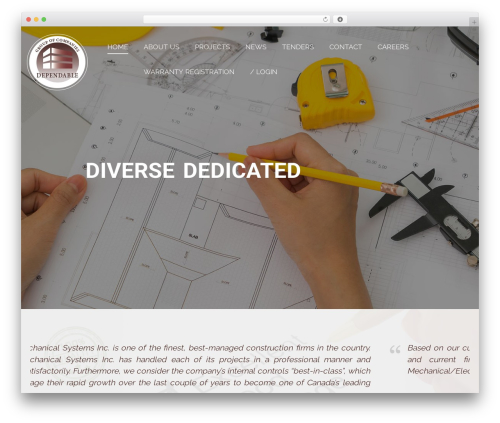Visit the Careers page
Image resolution: width=500 pixels, height=423 pixels.
(393, 47)
